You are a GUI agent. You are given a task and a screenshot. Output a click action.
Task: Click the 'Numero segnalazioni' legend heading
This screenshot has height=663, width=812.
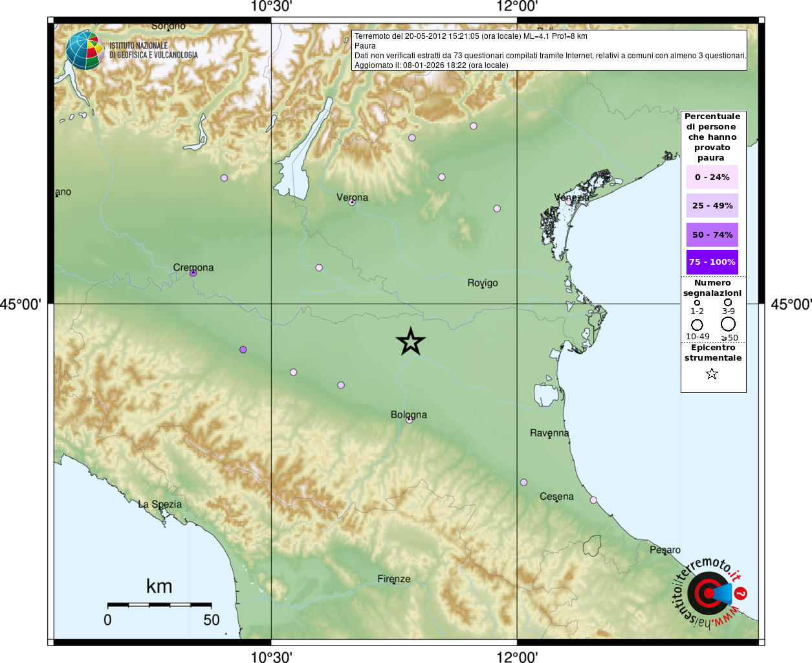(x=712, y=288)
